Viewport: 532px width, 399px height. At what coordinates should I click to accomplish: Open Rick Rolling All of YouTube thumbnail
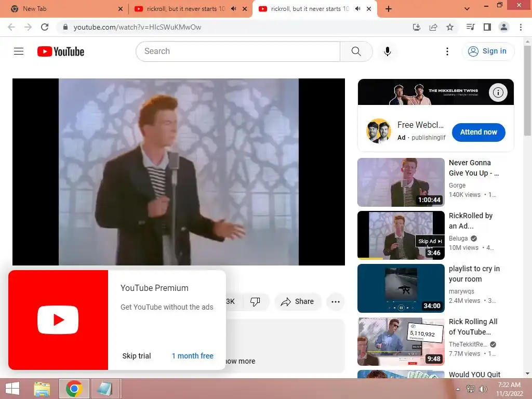401,341
